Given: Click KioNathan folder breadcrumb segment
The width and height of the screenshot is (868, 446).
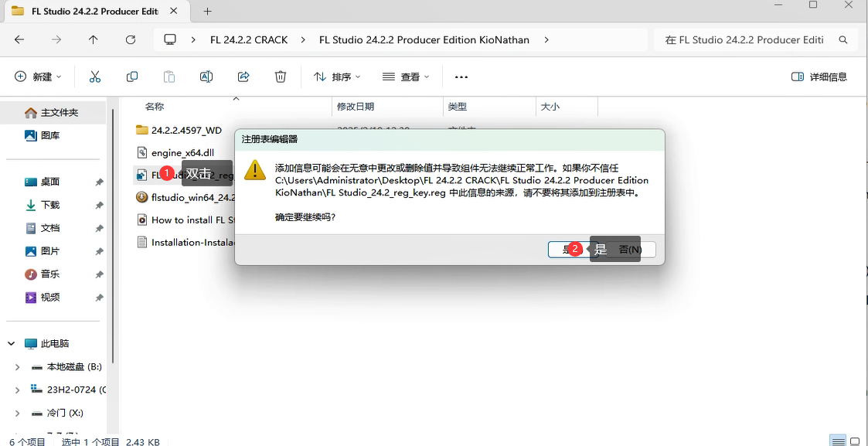Looking at the screenshot, I should [x=424, y=40].
